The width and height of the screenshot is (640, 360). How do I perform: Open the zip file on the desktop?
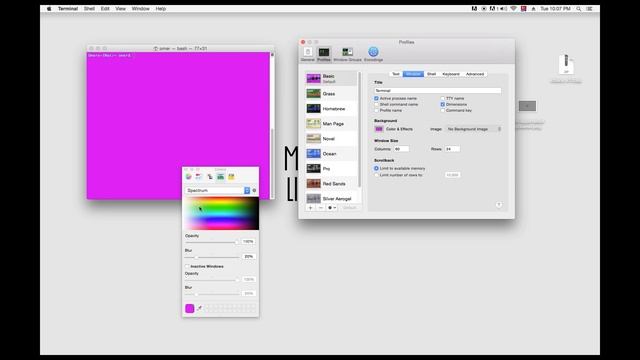566,64
